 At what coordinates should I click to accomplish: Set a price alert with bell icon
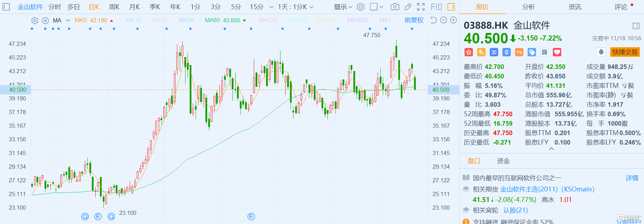point(601,52)
